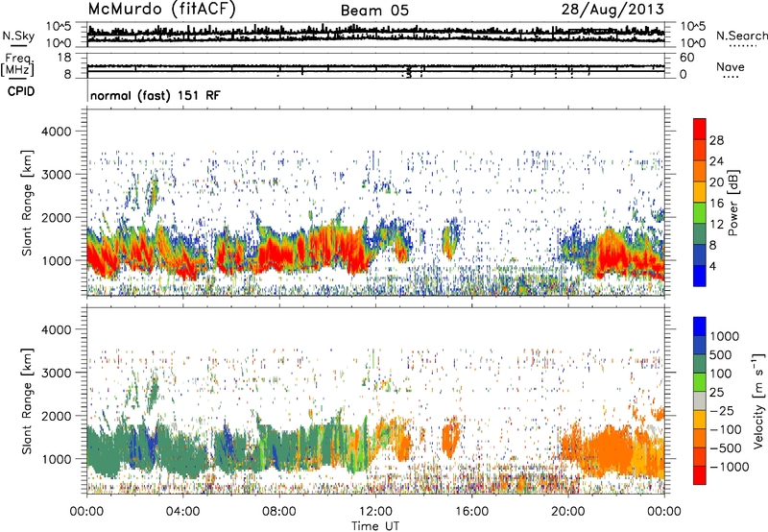The width and height of the screenshot is (768, 532).
Task: Click the "Power [dB]" colorbar title
Action: 732,203
